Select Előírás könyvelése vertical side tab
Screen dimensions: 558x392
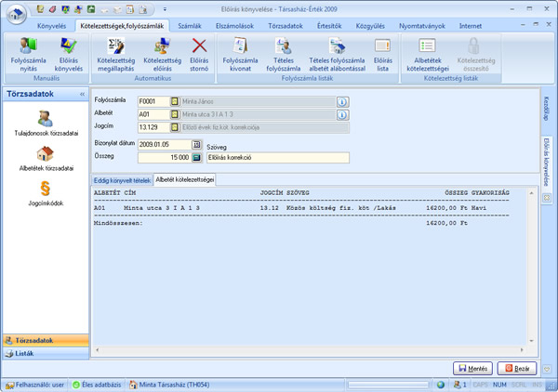coord(547,162)
